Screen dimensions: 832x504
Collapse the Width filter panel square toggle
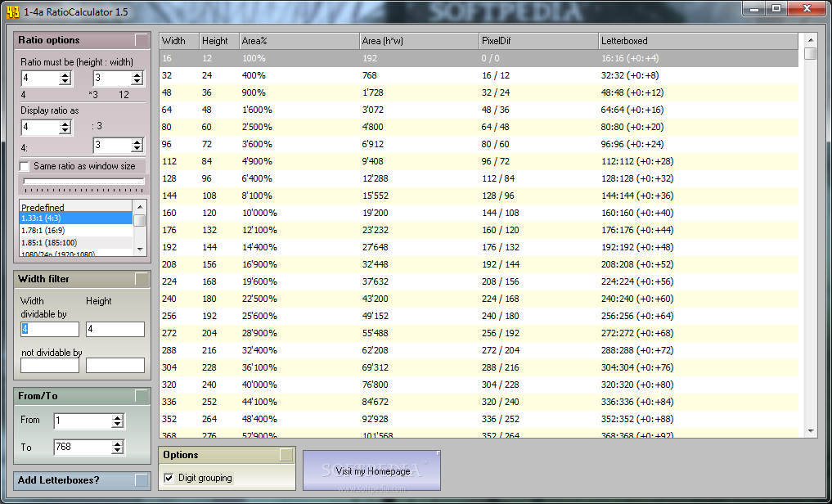tap(142, 279)
